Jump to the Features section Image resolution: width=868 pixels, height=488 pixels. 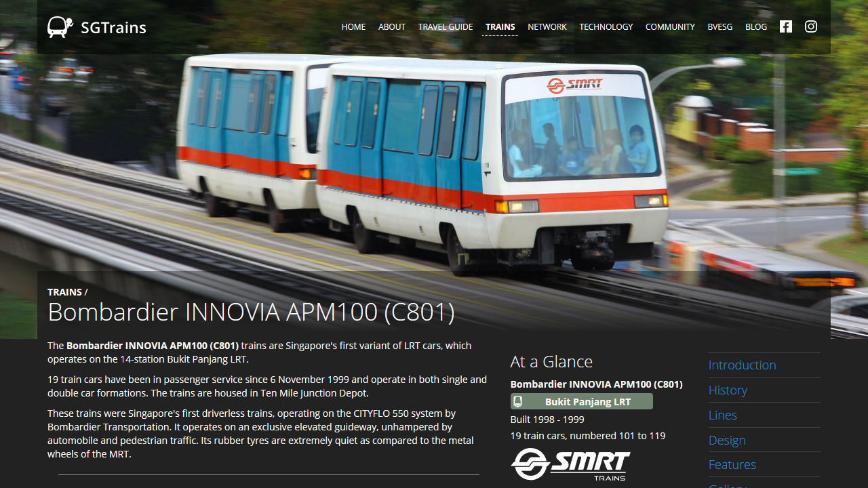[732, 464]
